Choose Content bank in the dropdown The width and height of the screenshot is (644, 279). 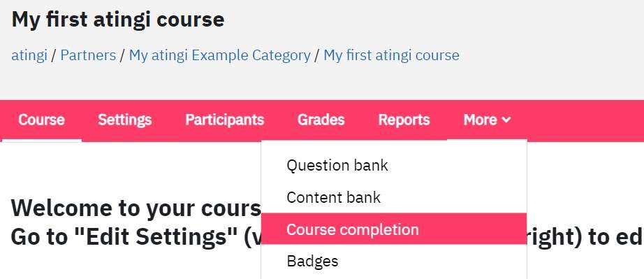tap(394, 197)
